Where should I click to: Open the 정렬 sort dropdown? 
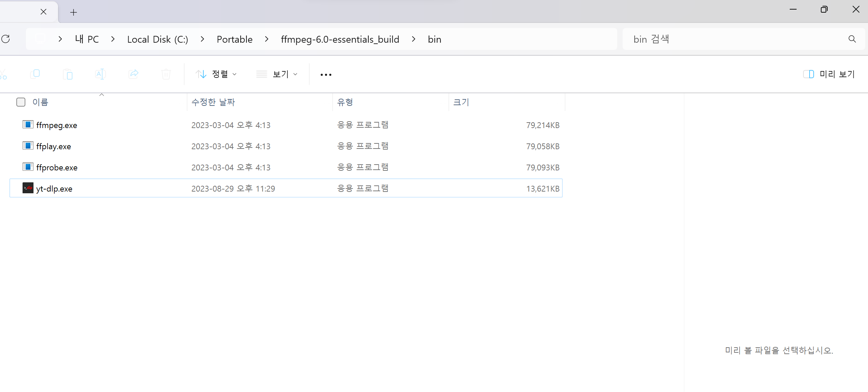point(216,74)
